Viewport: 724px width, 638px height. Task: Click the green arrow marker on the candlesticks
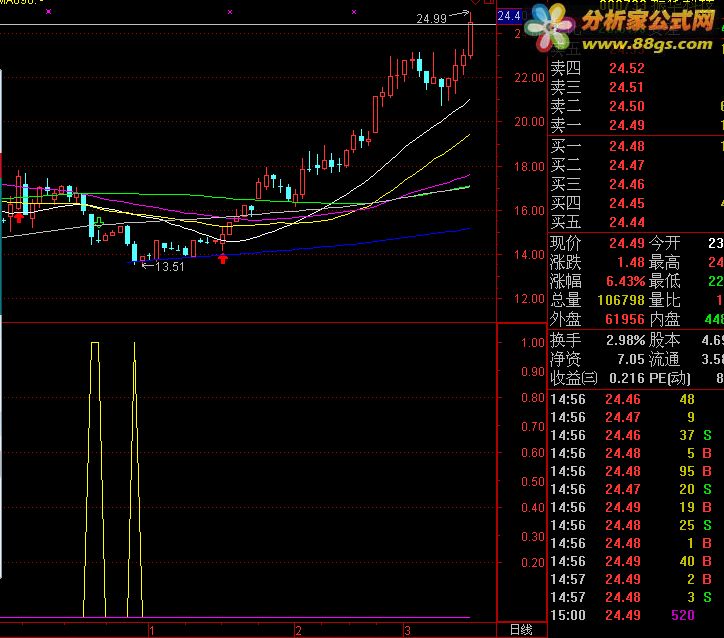pyautogui.click(x=98, y=223)
